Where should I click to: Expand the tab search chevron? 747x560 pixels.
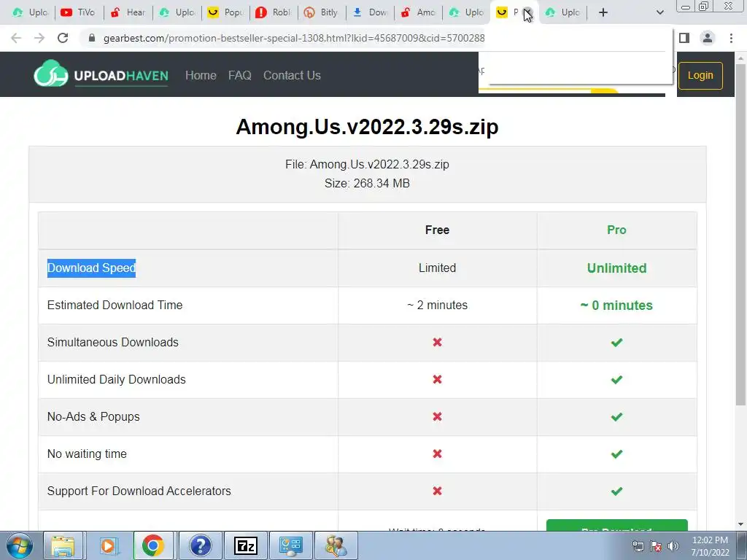[659, 12]
